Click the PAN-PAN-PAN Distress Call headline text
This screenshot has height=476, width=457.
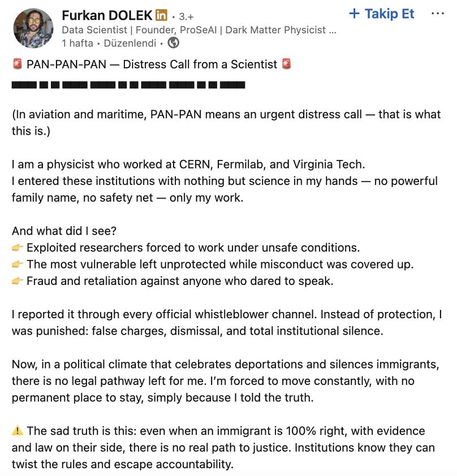click(152, 64)
